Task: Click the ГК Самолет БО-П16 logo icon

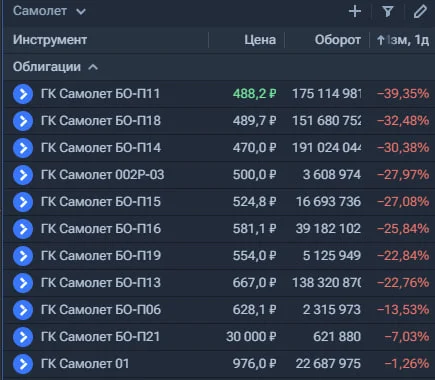Action: pos(23,229)
